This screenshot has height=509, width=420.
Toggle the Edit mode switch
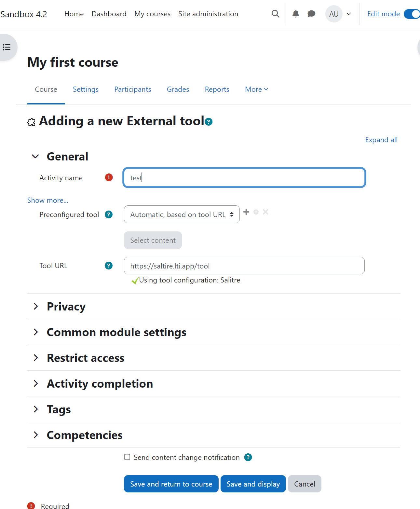(412, 14)
